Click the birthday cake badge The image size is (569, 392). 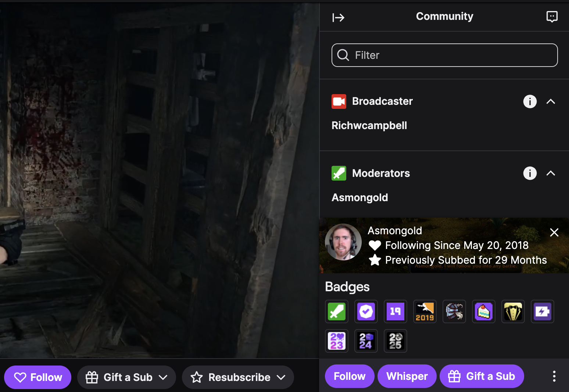click(x=484, y=311)
